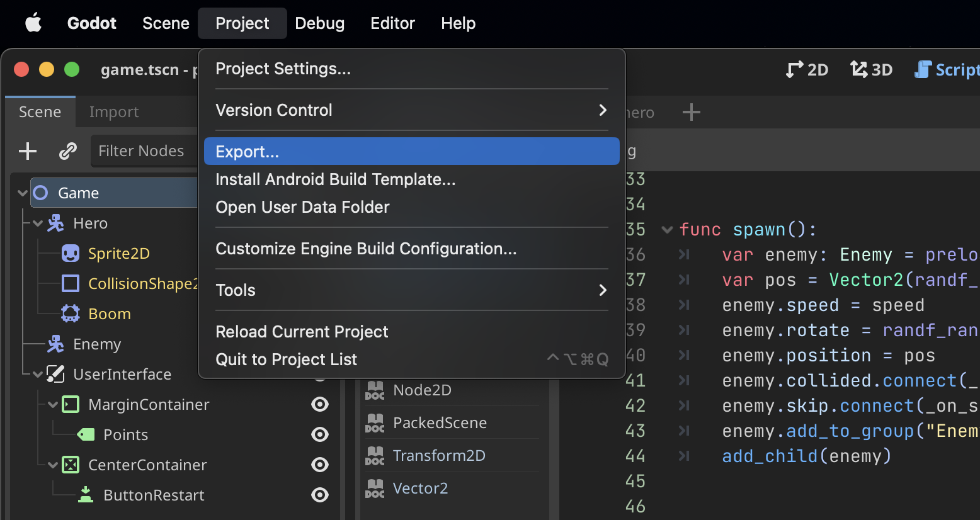Click the MarginContainer node icon
The image size is (980, 520).
point(71,404)
